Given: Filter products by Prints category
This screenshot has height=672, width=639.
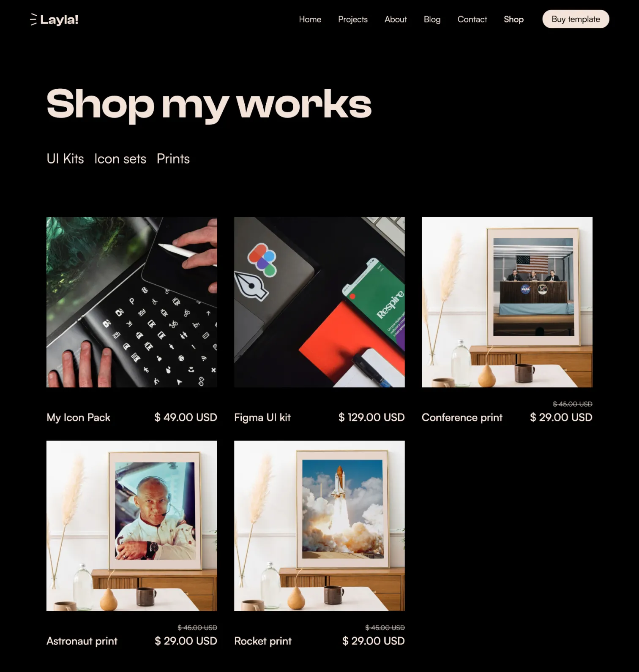Looking at the screenshot, I should (x=173, y=159).
